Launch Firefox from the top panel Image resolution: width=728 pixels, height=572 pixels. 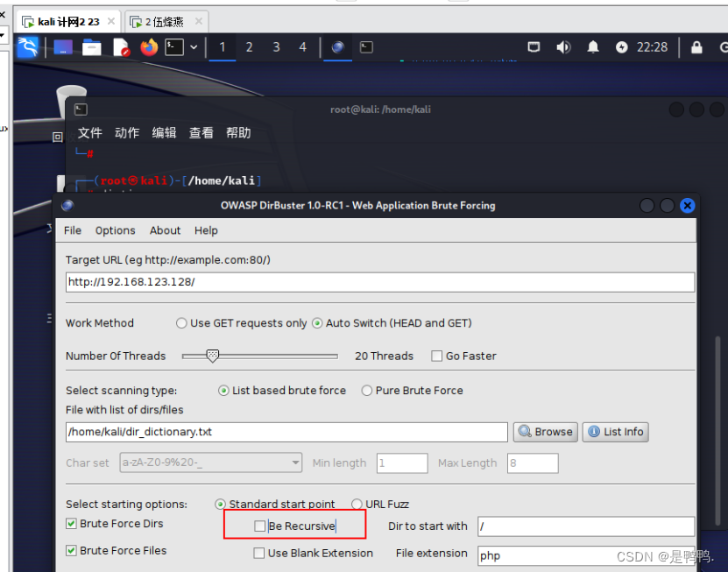tap(149, 47)
